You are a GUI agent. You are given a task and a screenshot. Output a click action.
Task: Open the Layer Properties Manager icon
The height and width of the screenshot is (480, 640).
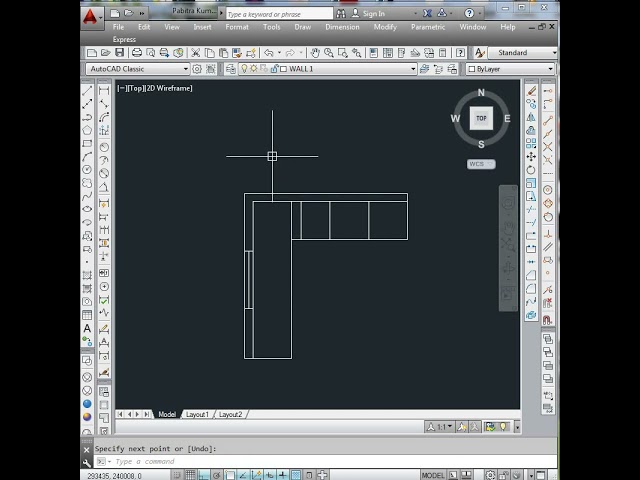(231, 69)
